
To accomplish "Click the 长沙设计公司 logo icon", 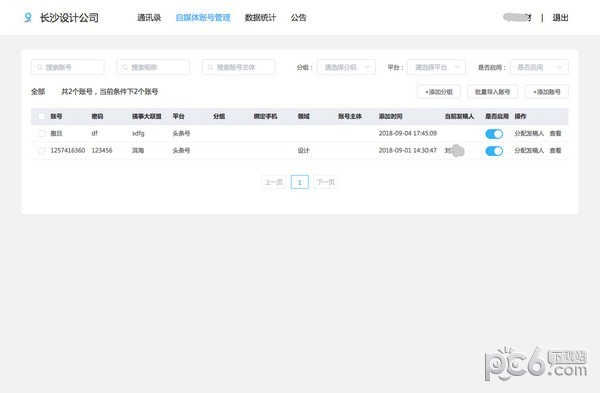I will click(x=28, y=18).
